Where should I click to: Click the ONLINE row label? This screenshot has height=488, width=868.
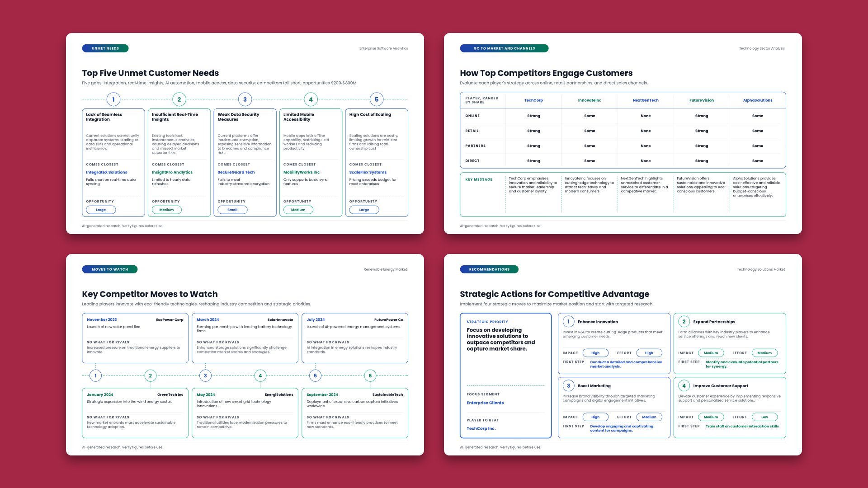472,116
